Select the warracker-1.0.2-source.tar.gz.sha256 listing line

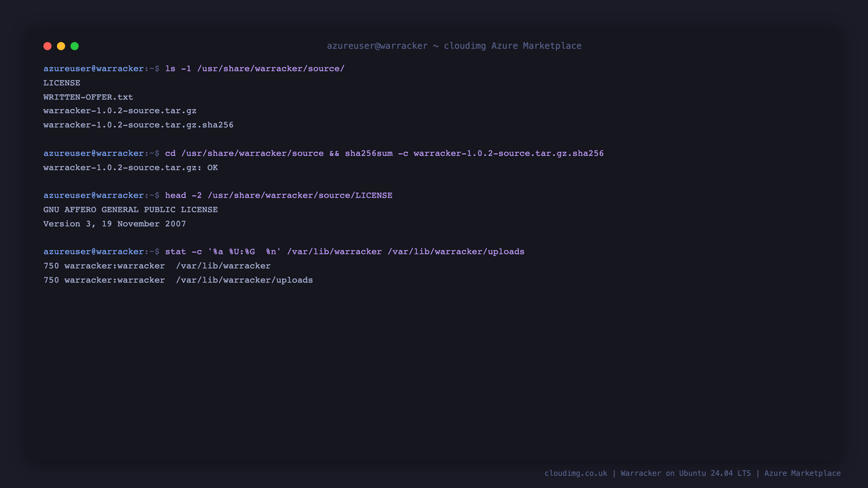click(x=138, y=125)
